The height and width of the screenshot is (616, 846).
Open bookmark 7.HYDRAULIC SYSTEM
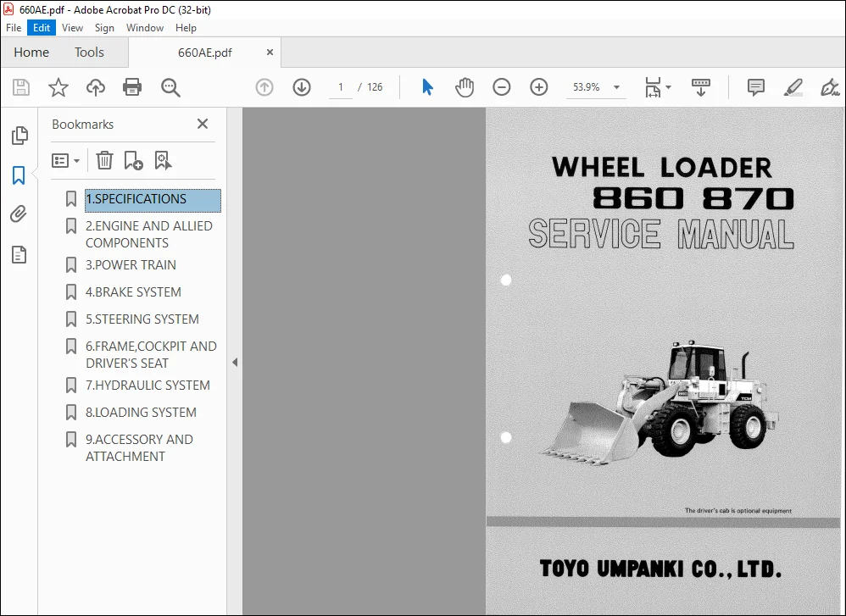(x=147, y=386)
